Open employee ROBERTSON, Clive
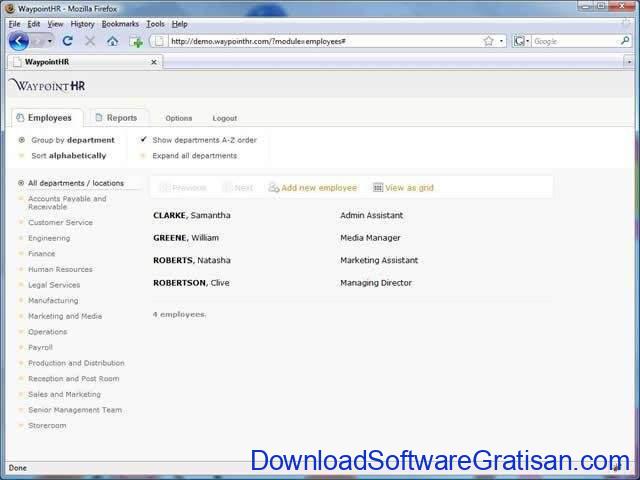 pos(191,282)
